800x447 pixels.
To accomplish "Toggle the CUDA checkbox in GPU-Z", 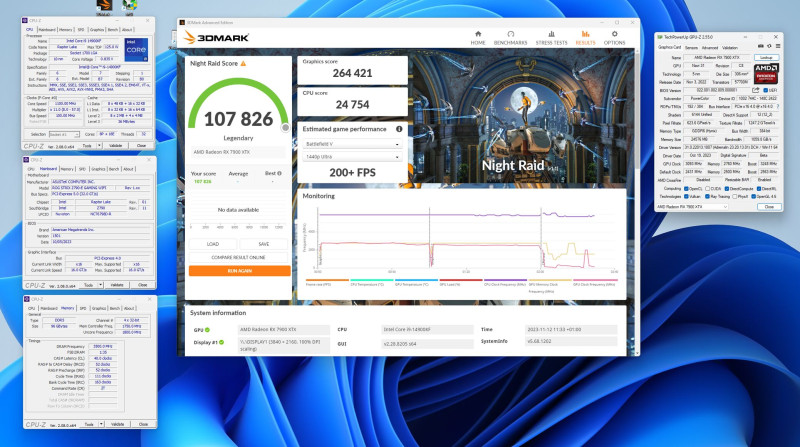I will 708,189.
